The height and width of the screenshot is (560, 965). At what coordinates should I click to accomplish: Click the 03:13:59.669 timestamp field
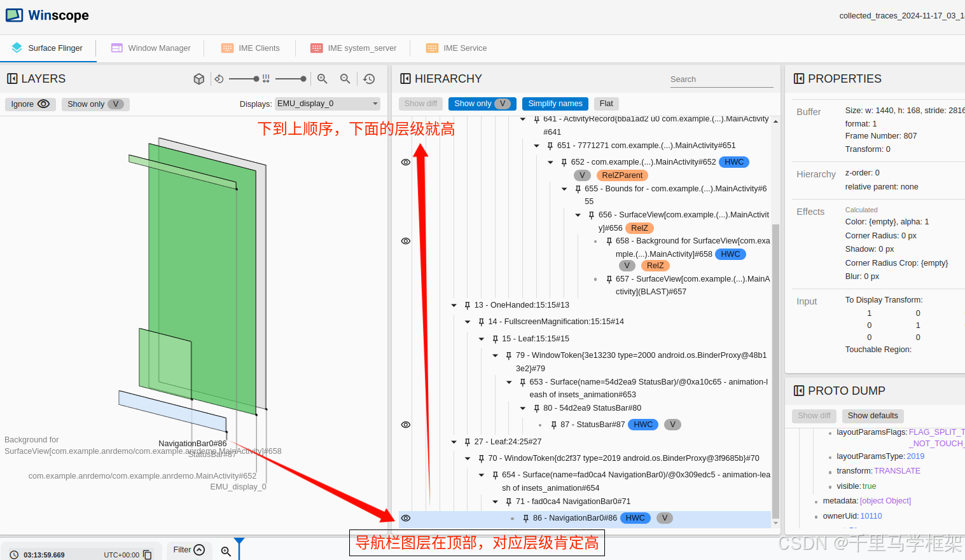point(45,555)
